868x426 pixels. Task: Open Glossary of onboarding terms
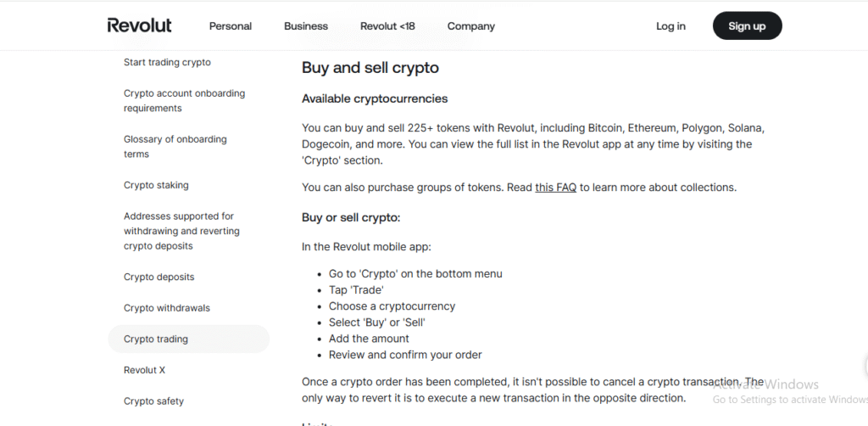175,147
